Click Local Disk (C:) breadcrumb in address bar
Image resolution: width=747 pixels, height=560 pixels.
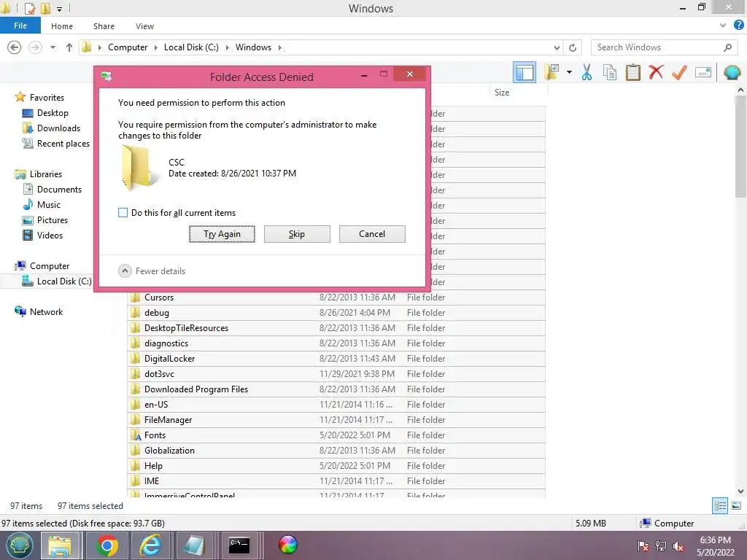pos(191,47)
